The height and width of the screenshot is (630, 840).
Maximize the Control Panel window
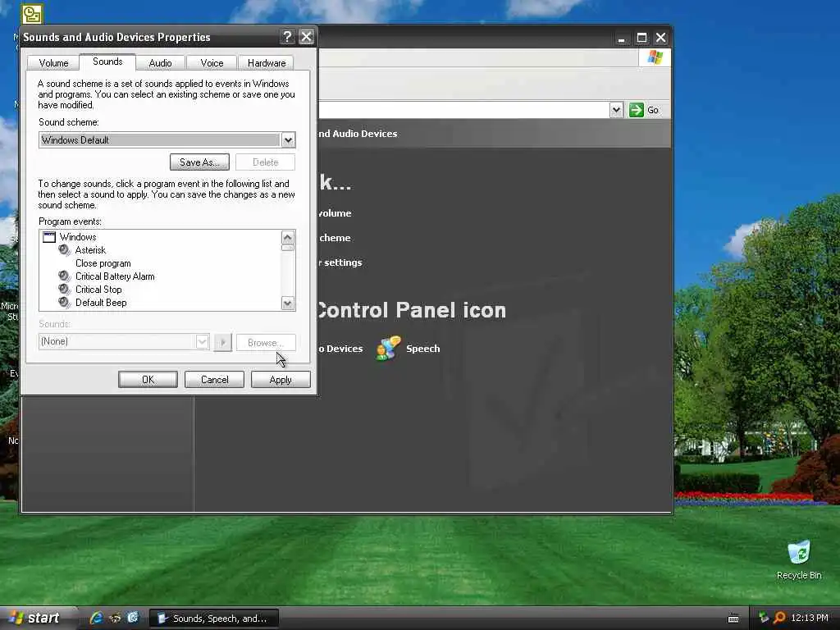pyautogui.click(x=641, y=38)
